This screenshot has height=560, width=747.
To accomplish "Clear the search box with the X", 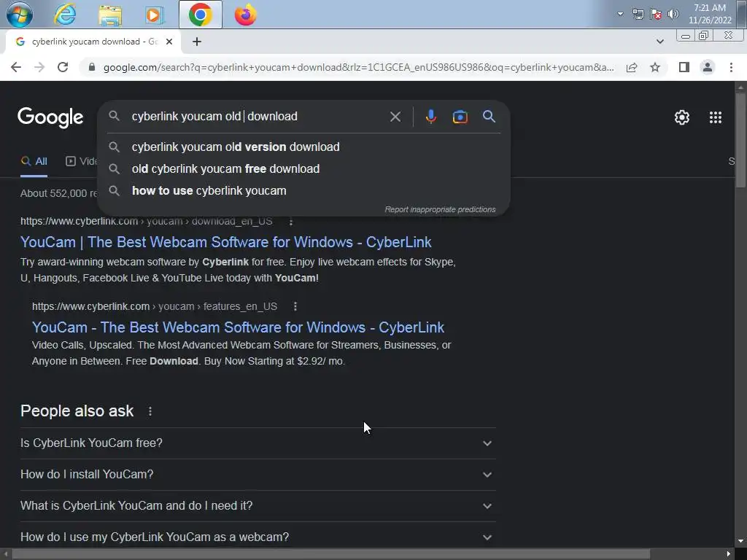I will 395,117.
